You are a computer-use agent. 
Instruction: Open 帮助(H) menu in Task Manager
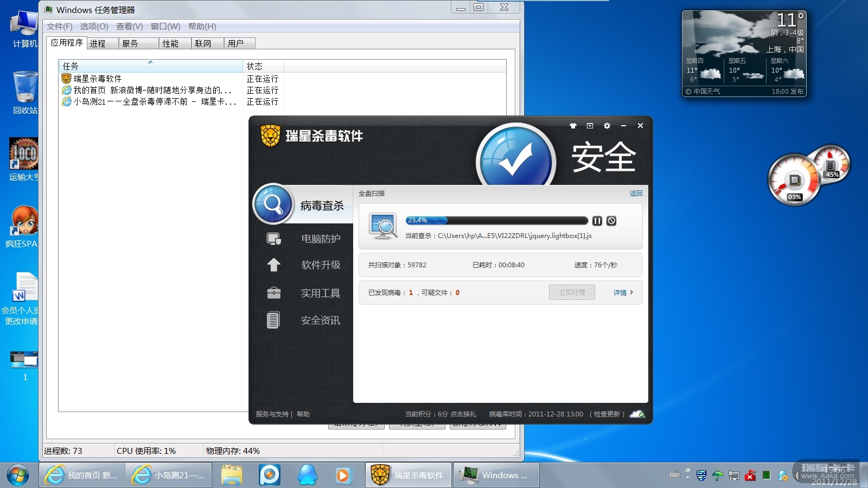click(202, 27)
